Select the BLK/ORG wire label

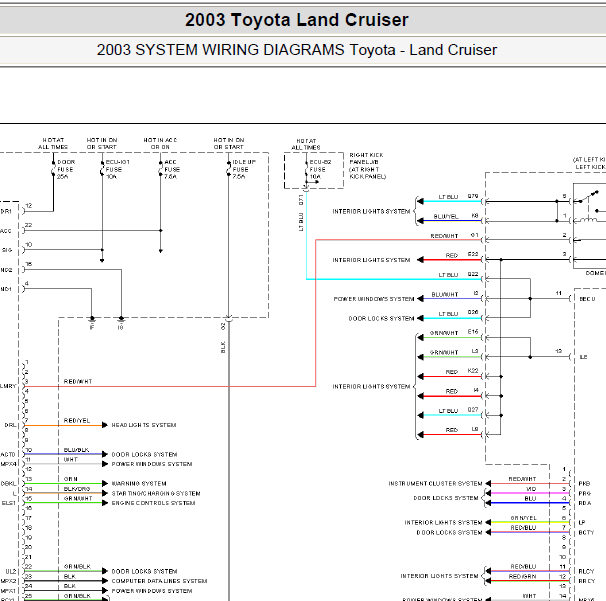(x=77, y=489)
